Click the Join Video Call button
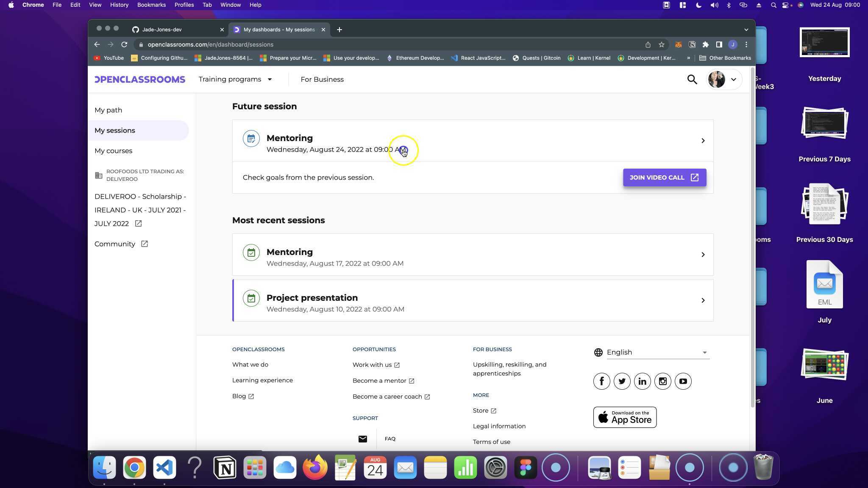868x488 pixels. point(664,177)
